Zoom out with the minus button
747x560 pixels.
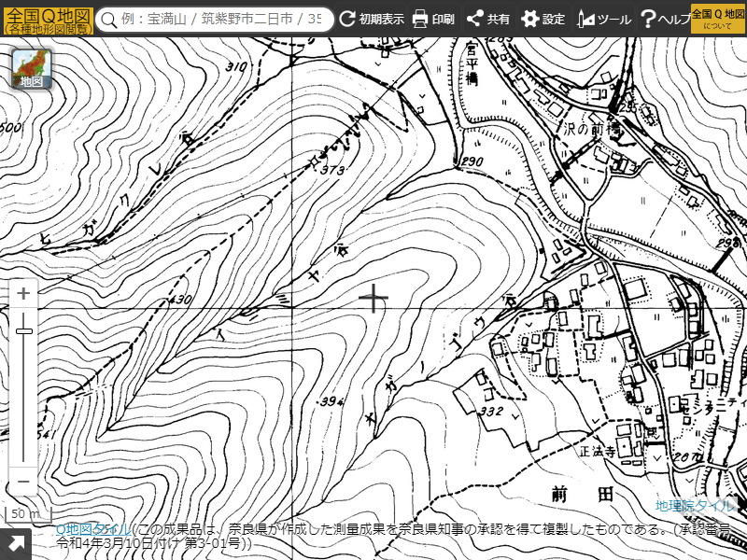point(23,482)
